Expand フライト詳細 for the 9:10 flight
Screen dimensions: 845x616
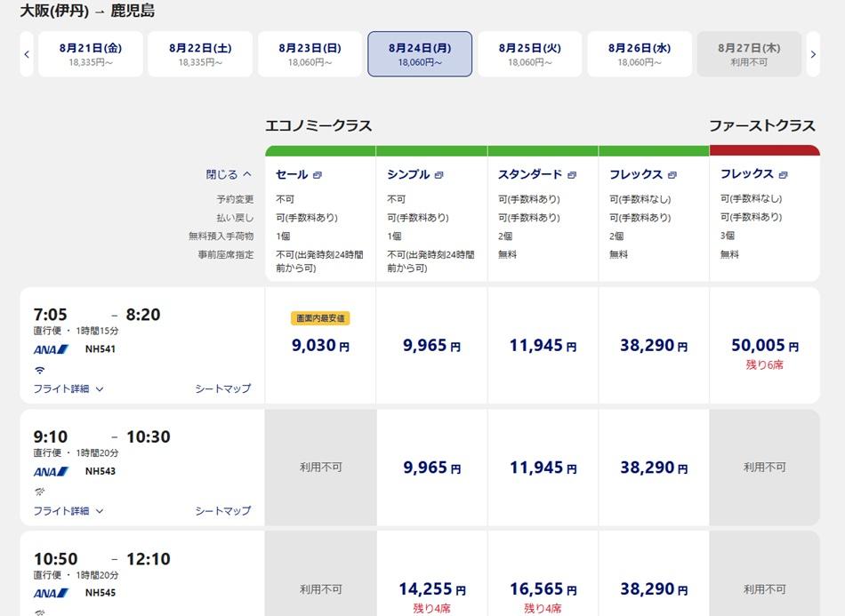click(68, 510)
